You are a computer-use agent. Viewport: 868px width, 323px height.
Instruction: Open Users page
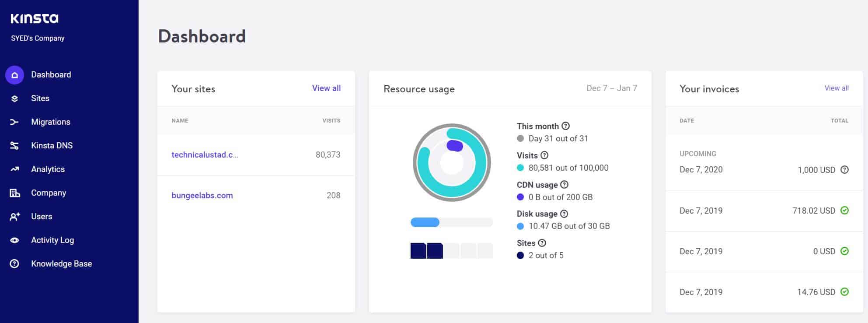(42, 217)
